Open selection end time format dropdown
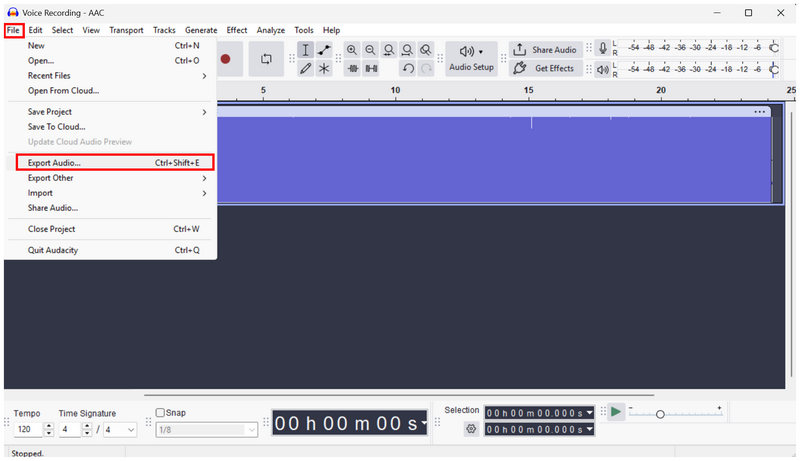This screenshot has height=461, width=800. pyautogui.click(x=590, y=429)
